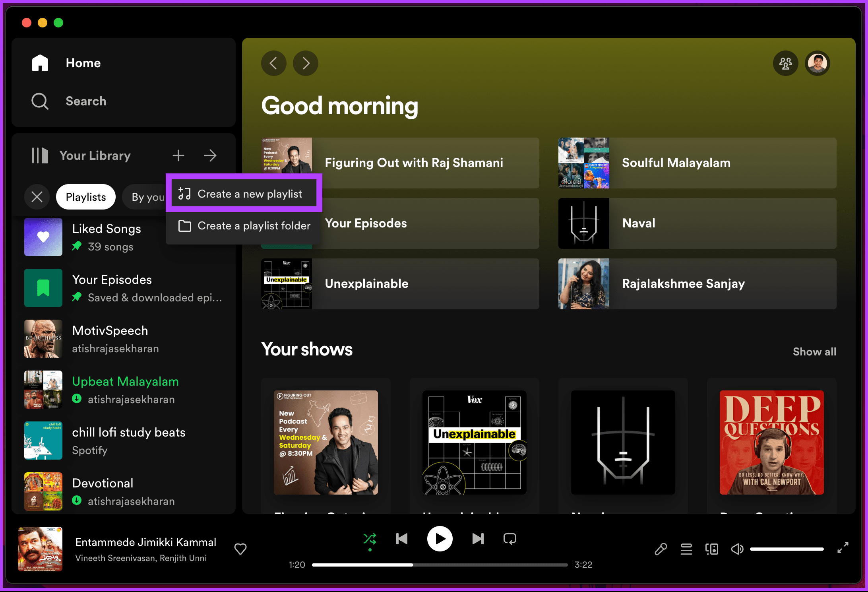The image size is (868, 592).
Task: Like the current song with the heart icon
Action: click(240, 549)
